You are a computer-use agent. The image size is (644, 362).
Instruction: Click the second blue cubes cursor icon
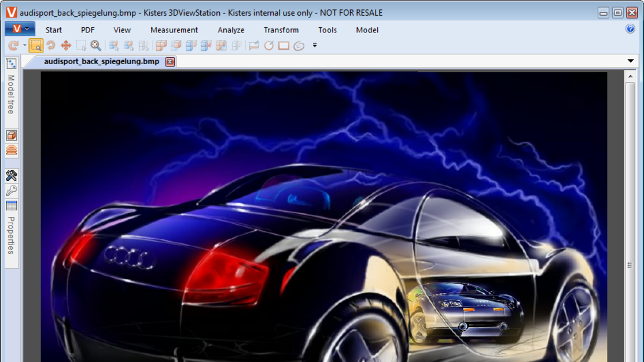[129, 46]
